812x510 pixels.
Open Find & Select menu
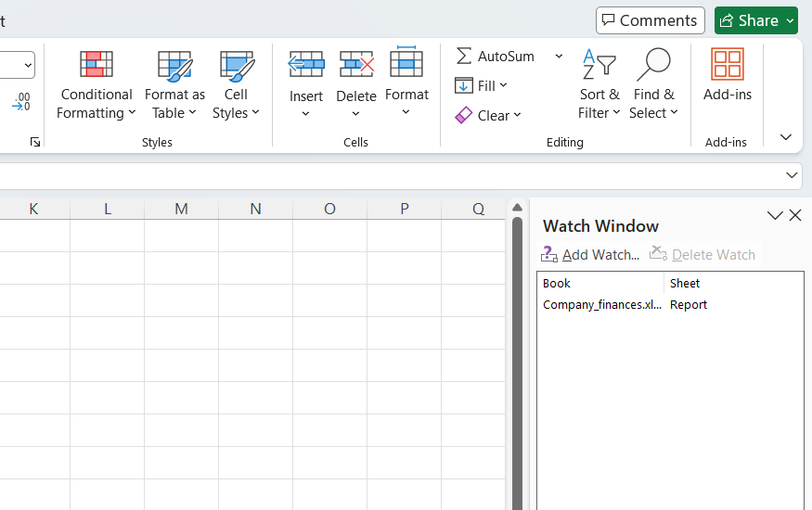pos(653,85)
